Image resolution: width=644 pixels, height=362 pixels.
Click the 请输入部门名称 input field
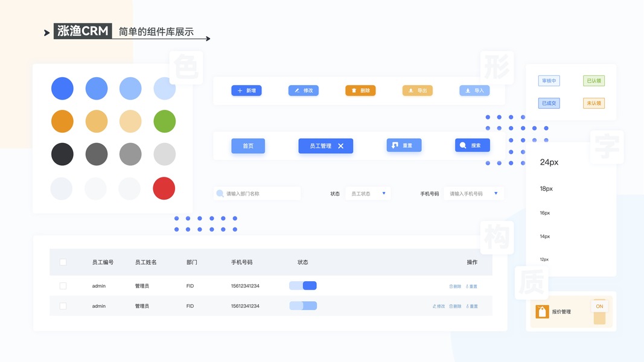(x=258, y=193)
